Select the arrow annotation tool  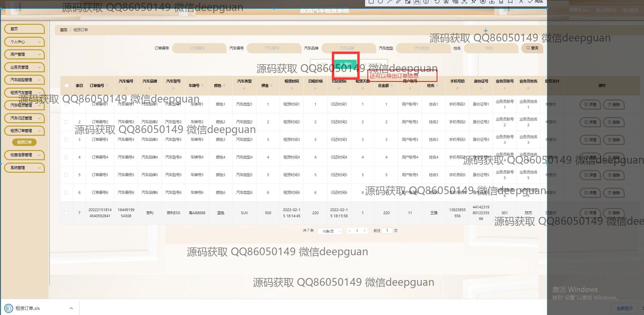390,2
